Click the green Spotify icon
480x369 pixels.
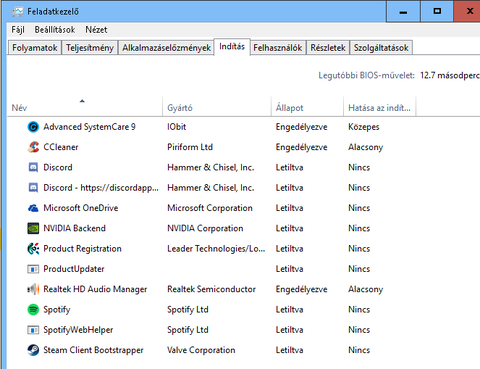click(x=33, y=310)
